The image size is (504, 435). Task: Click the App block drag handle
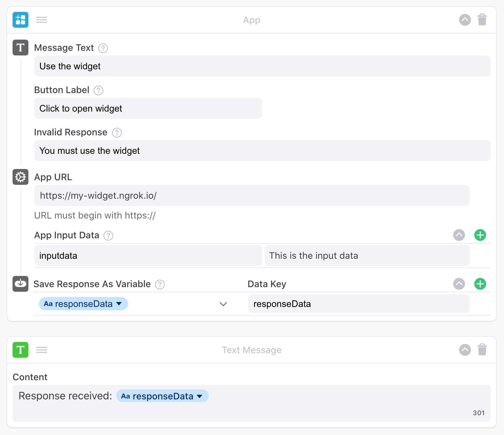tap(42, 20)
